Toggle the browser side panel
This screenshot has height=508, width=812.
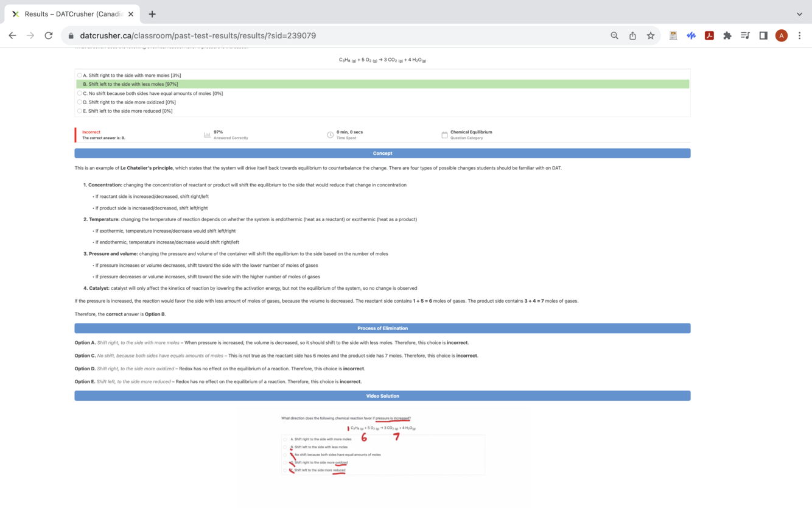(x=763, y=36)
